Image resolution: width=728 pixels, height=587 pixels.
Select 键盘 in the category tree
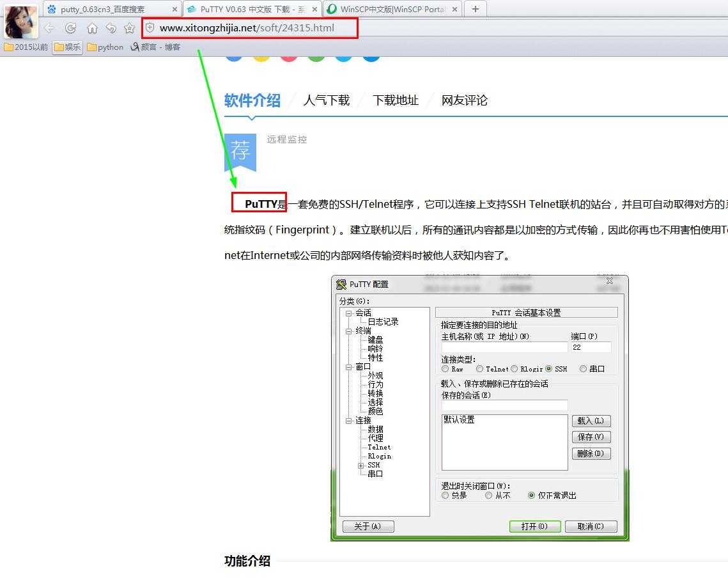tap(375, 340)
